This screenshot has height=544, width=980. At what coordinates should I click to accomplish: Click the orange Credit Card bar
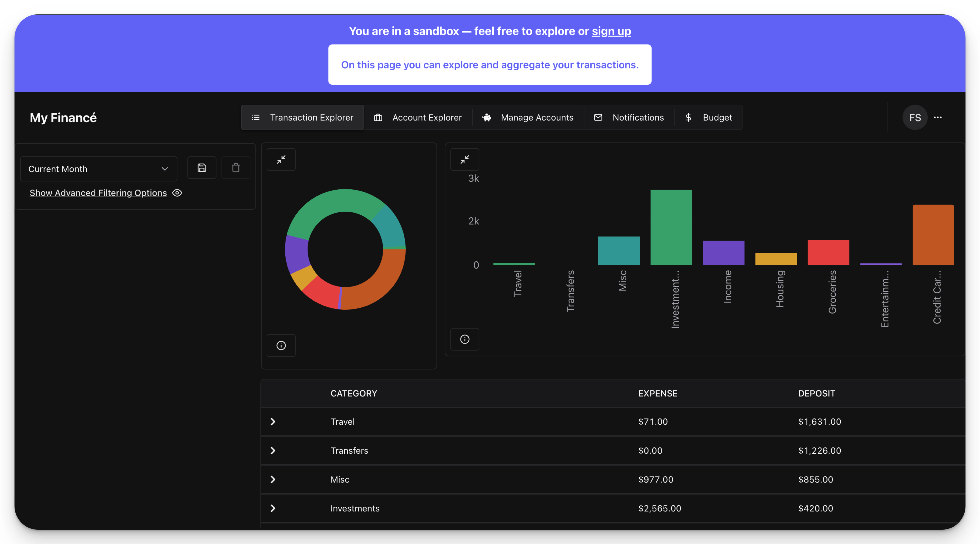(x=933, y=235)
